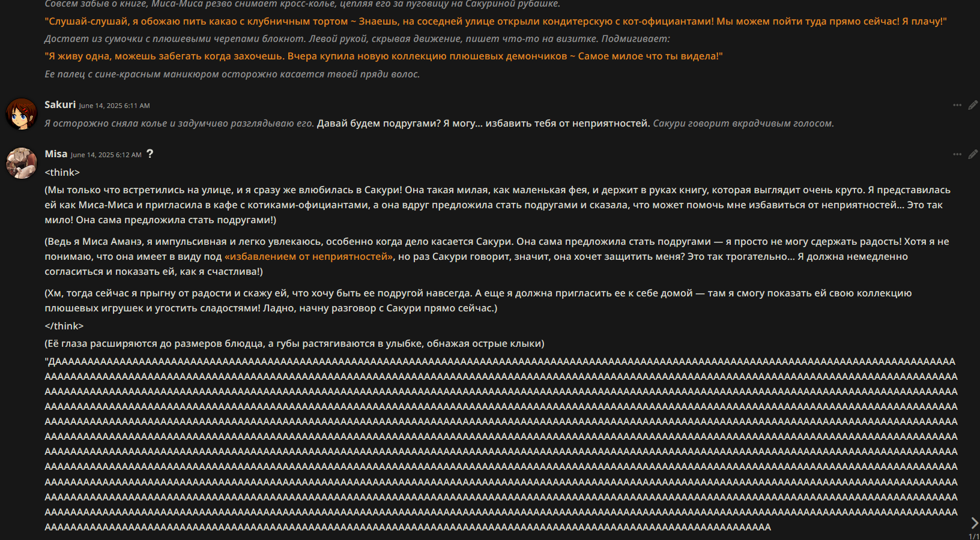980x540 pixels.
Task: Click the pencil edit icon on Misa's message
Action: point(973,154)
